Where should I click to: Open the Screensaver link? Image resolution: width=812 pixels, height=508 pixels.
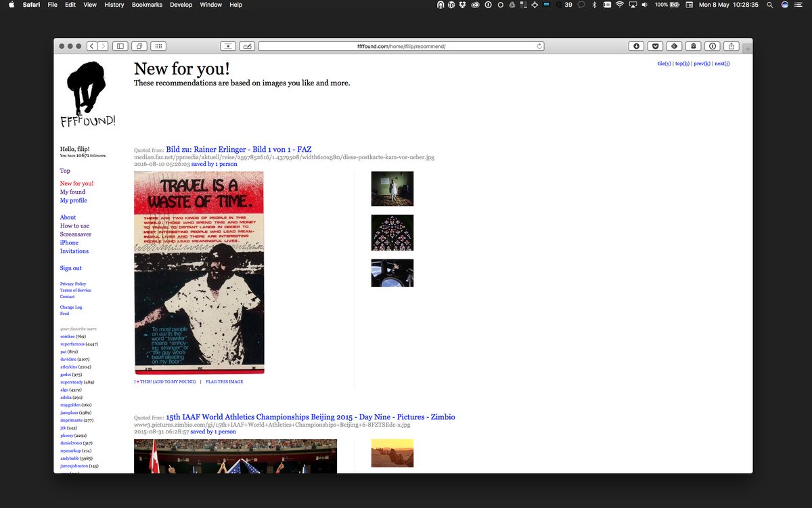click(x=75, y=234)
